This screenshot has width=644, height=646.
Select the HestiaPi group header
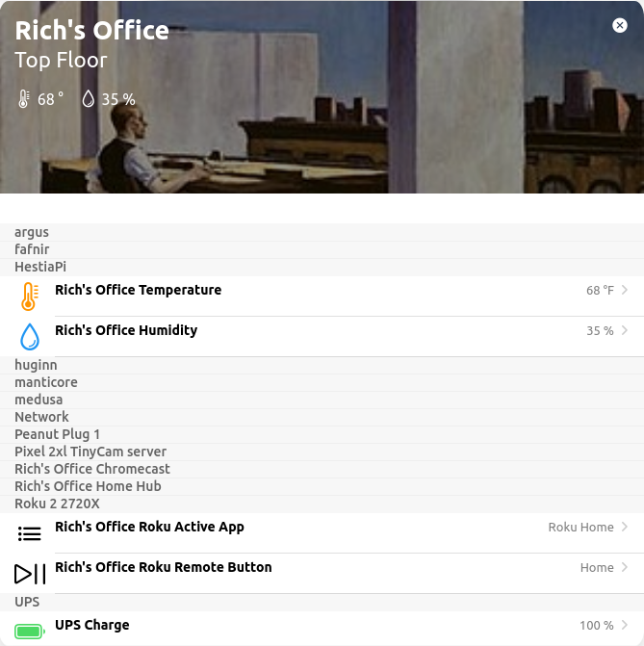(x=40, y=267)
